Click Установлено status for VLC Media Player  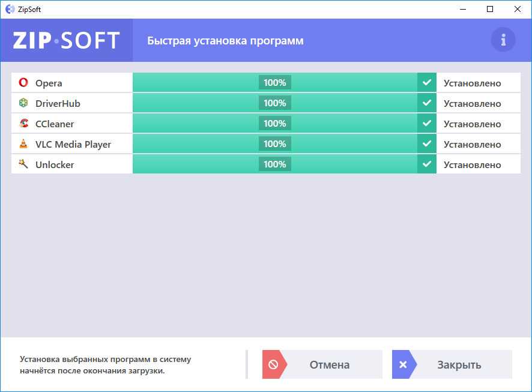(473, 145)
